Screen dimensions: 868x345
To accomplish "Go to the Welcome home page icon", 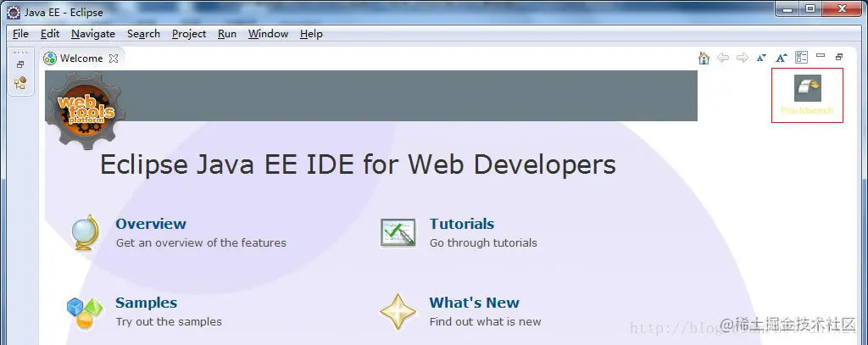I will click(704, 58).
